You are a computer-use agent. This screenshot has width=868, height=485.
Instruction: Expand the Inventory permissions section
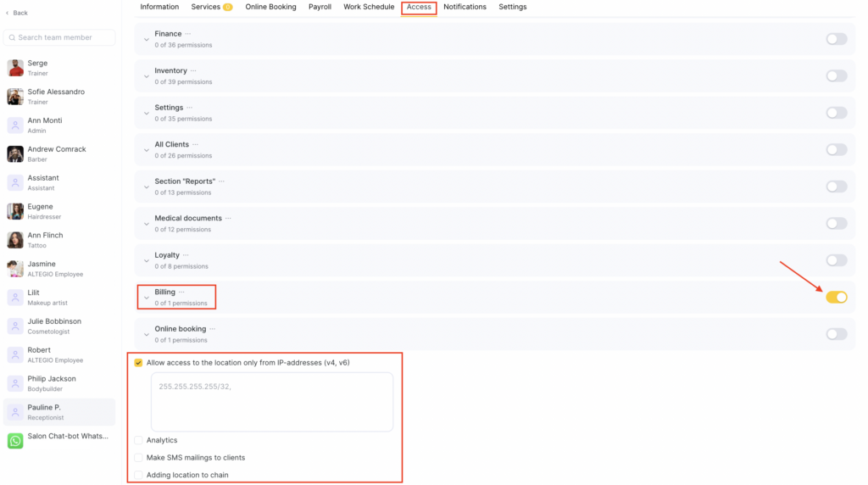click(147, 76)
